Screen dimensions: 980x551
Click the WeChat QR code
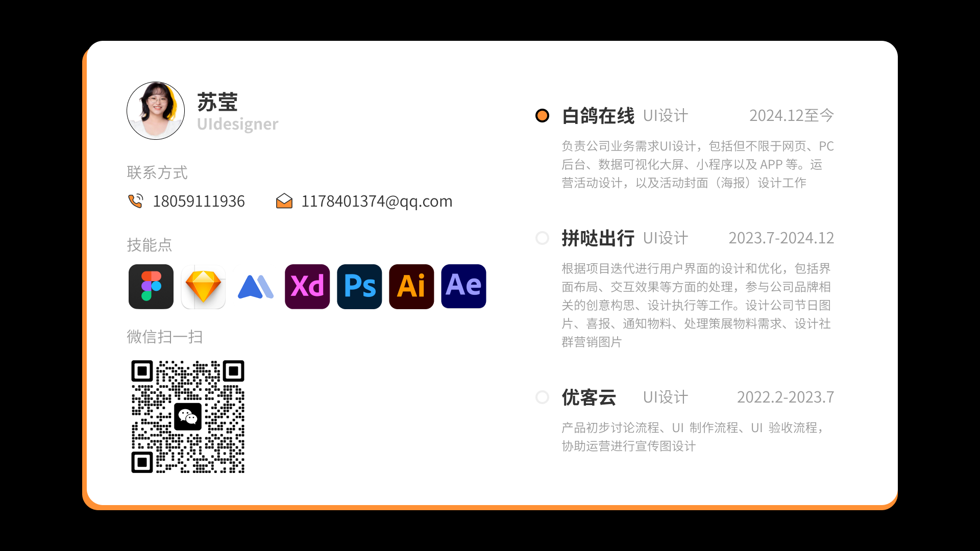(188, 417)
